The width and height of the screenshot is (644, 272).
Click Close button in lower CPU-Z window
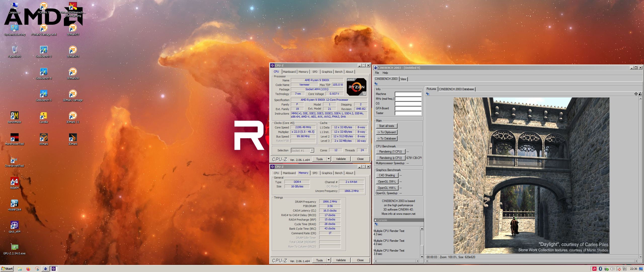360,260
